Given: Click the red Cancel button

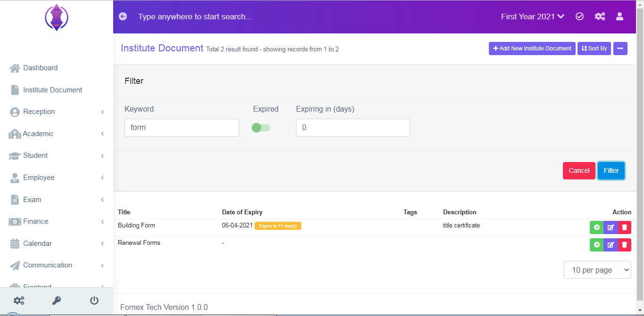Looking at the screenshot, I should pyautogui.click(x=579, y=170).
